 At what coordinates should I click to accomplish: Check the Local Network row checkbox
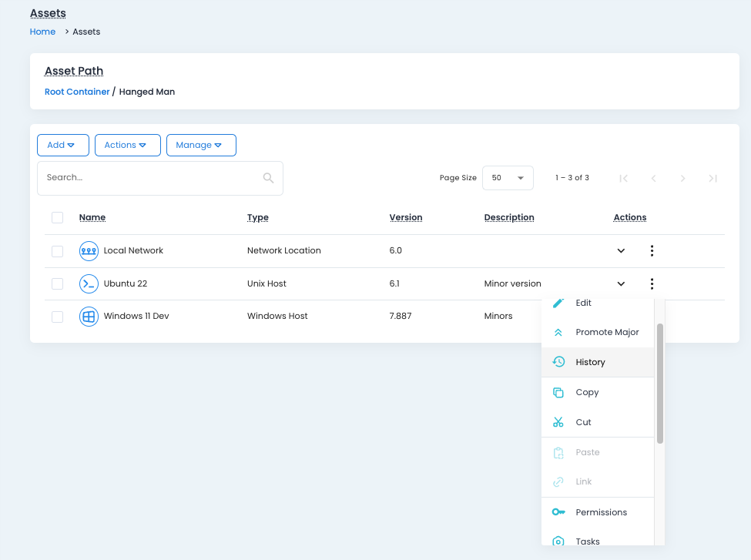(x=57, y=251)
